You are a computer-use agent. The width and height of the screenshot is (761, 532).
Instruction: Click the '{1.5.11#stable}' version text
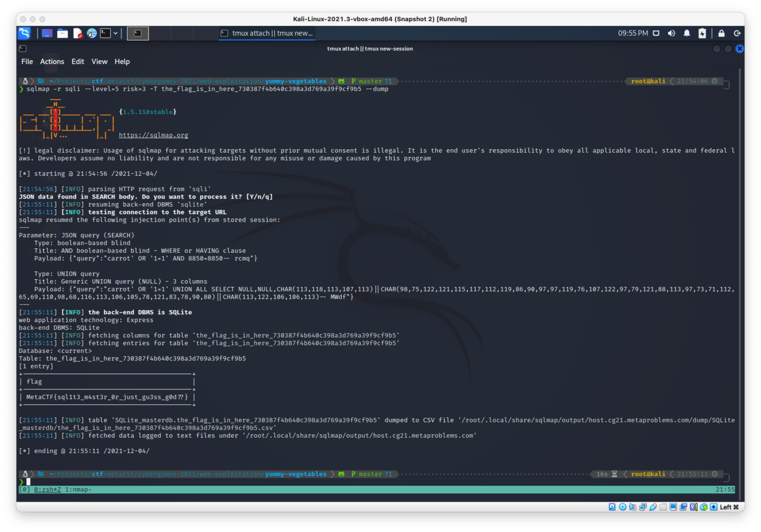148,112
